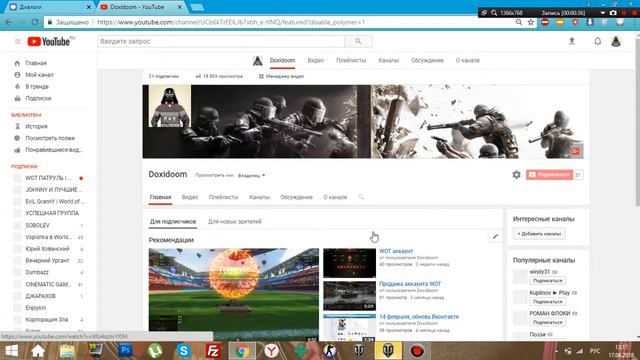640x360 pixels.
Task: Open Менеджер видео link
Action: [281, 76]
